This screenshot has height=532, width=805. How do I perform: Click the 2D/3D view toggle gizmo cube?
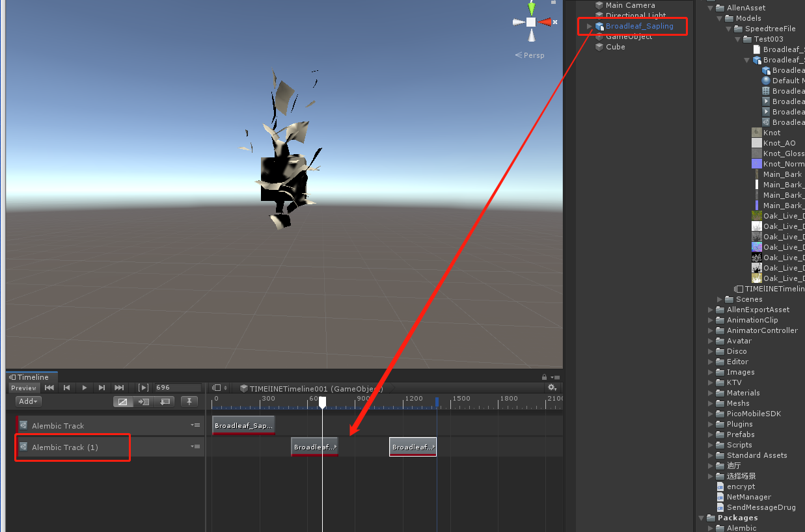[530, 21]
